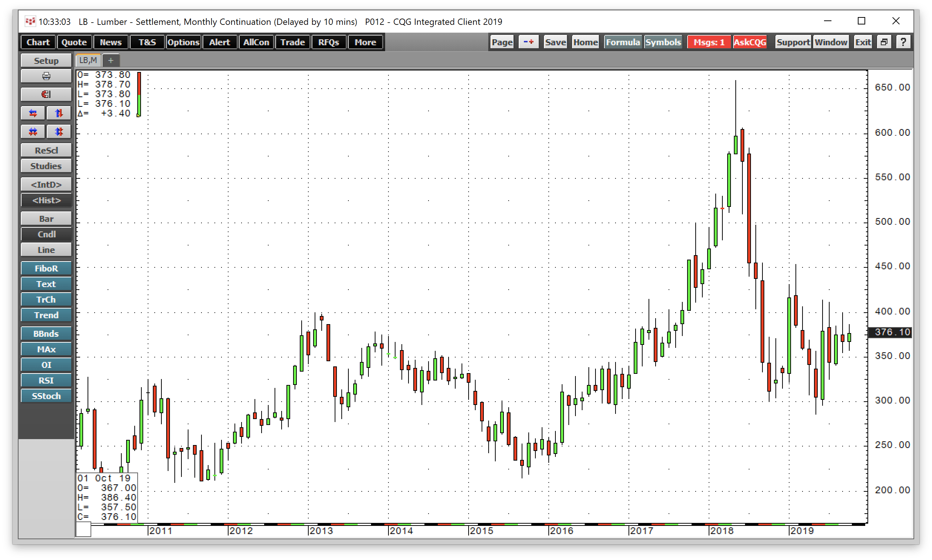Open the News menu button
The width and height of the screenshot is (932, 560).
(111, 42)
